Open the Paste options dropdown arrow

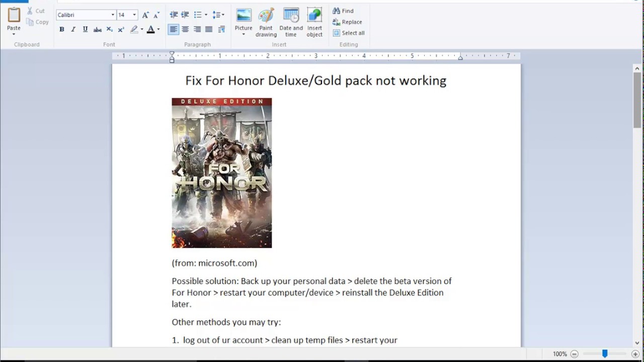coord(14,34)
